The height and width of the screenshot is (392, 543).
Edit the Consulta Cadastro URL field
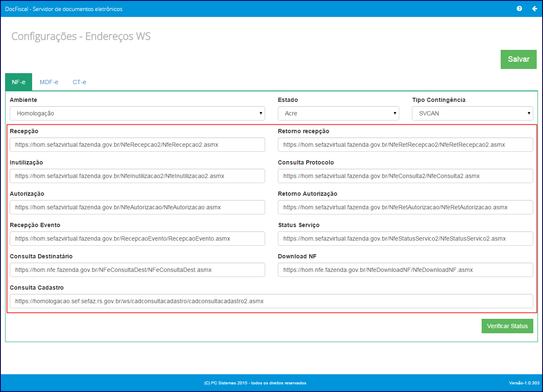click(x=271, y=301)
